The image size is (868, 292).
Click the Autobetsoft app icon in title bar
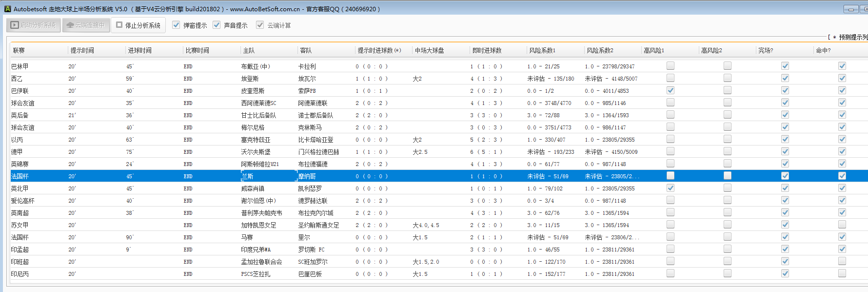coord(7,9)
